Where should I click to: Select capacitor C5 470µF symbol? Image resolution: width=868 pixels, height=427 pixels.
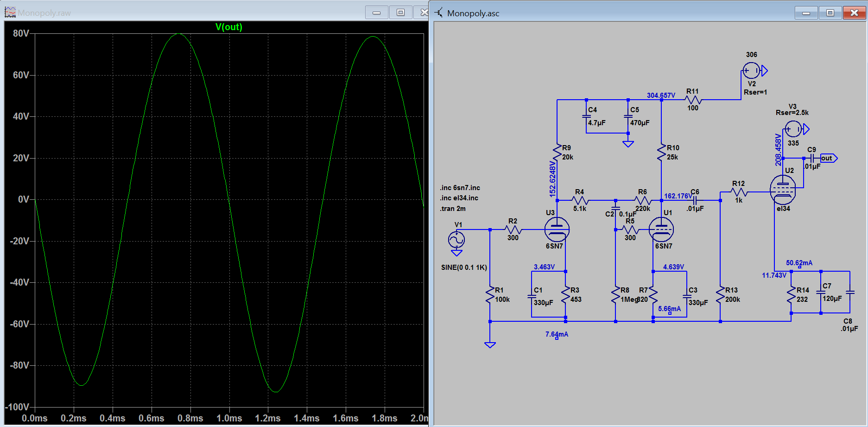click(x=628, y=116)
